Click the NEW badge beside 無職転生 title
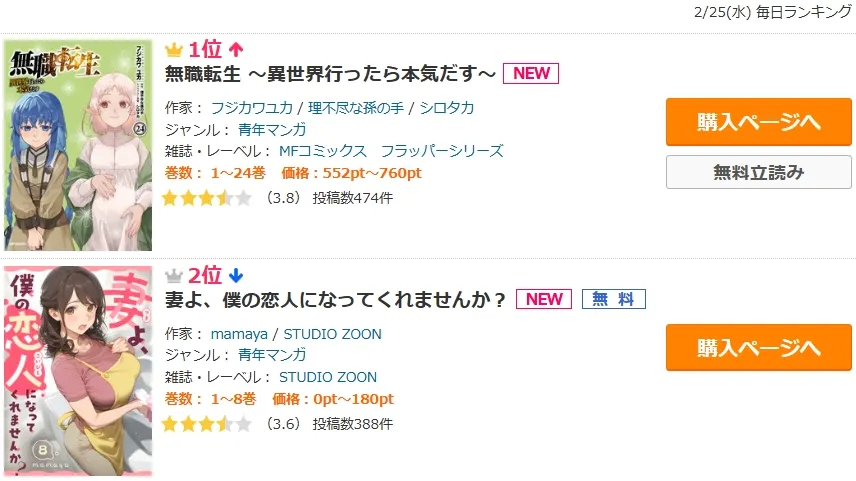The height and width of the screenshot is (481, 856). point(530,73)
